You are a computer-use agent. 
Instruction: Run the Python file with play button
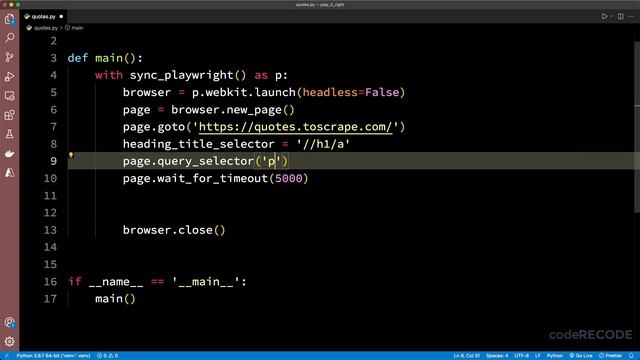click(x=604, y=16)
